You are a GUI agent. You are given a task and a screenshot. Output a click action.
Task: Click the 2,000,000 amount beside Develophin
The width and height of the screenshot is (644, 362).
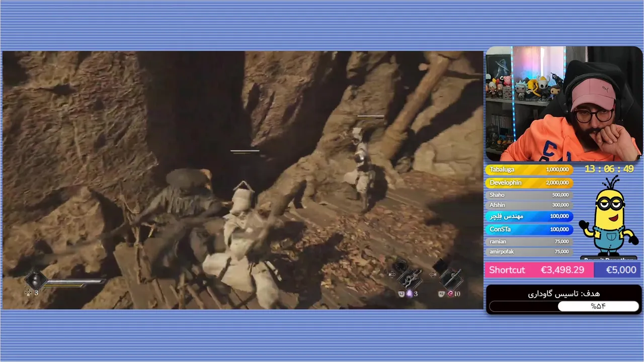pos(557,183)
